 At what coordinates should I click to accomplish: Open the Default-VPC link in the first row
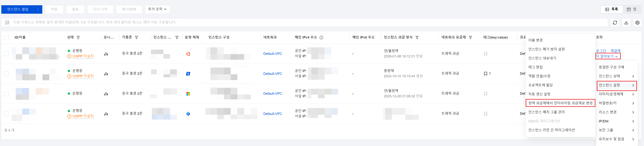[273, 54]
